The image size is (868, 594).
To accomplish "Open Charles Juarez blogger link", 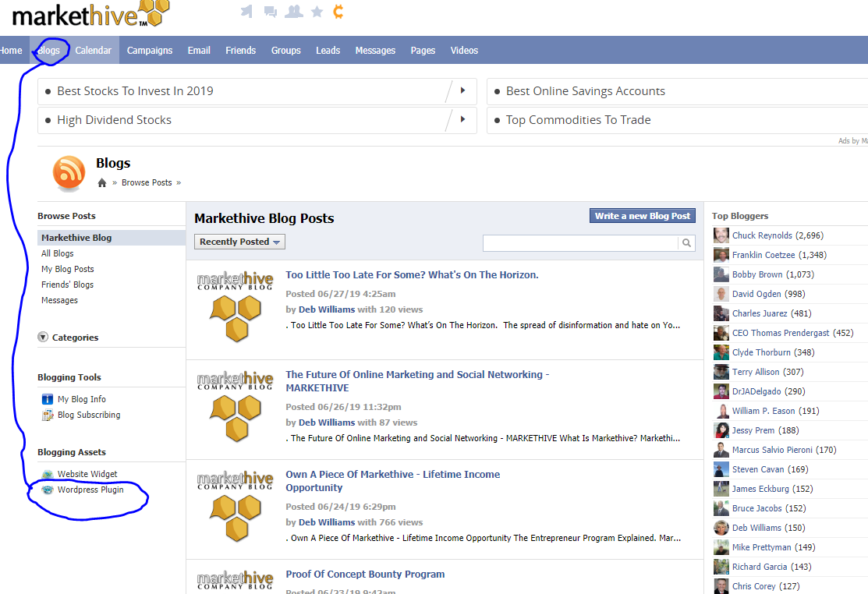I will pyautogui.click(x=760, y=313).
